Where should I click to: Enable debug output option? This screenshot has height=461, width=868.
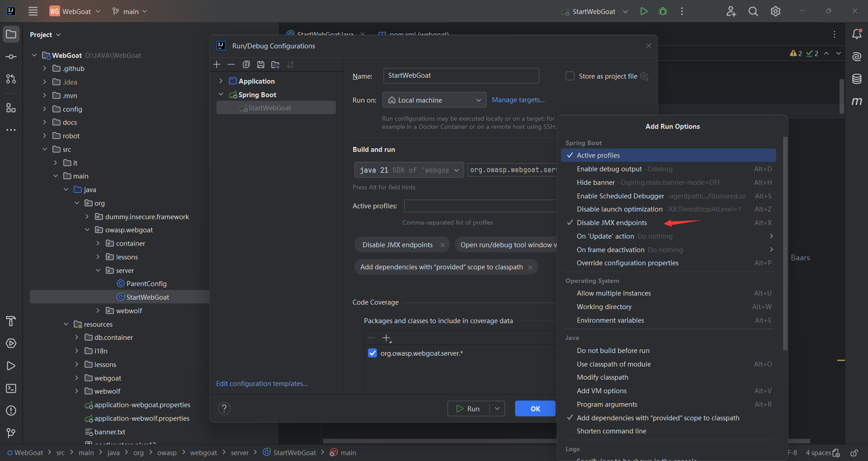coord(669,169)
